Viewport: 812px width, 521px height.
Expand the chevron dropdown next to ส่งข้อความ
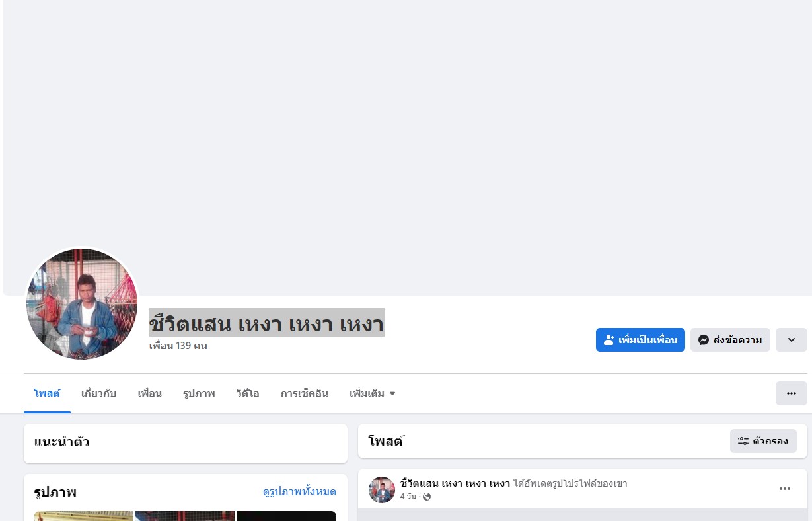(x=791, y=340)
